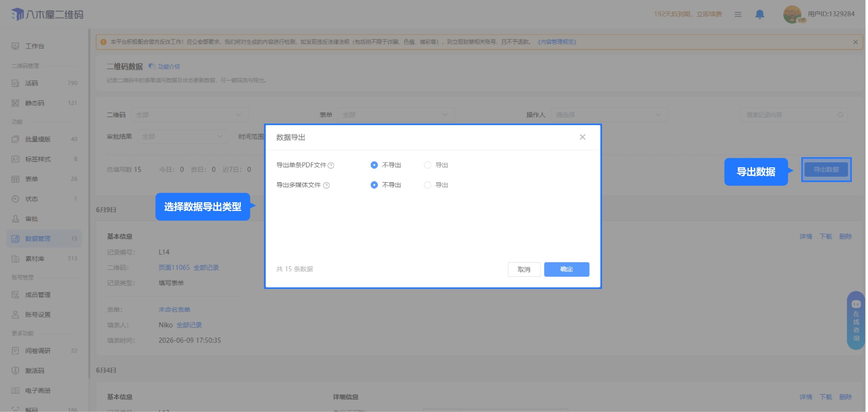Open 工作台 in the sidebar
Image resolution: width=868 pixels, height=412 pixels.
(x=44, y=46)
